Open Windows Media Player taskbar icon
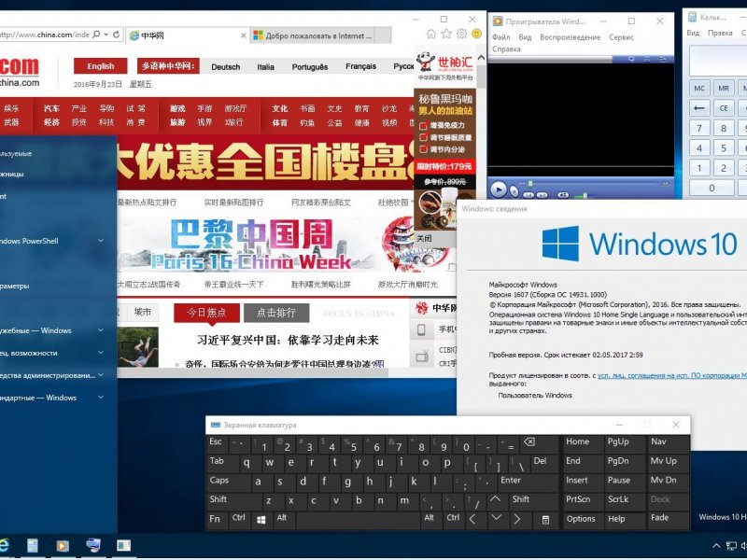The image size is (747, 560). click(x=63, y=546)
